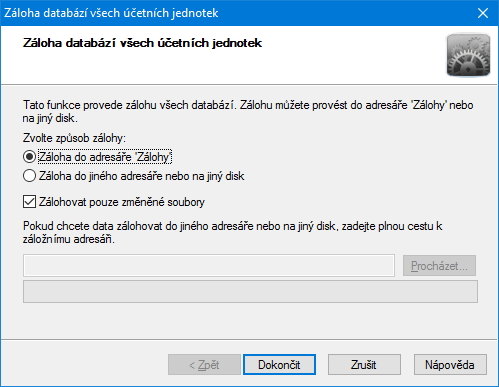This screenshot has width=499, height=387.
Task: Open help with the Nápověda button
Action: tap(450, 365)
